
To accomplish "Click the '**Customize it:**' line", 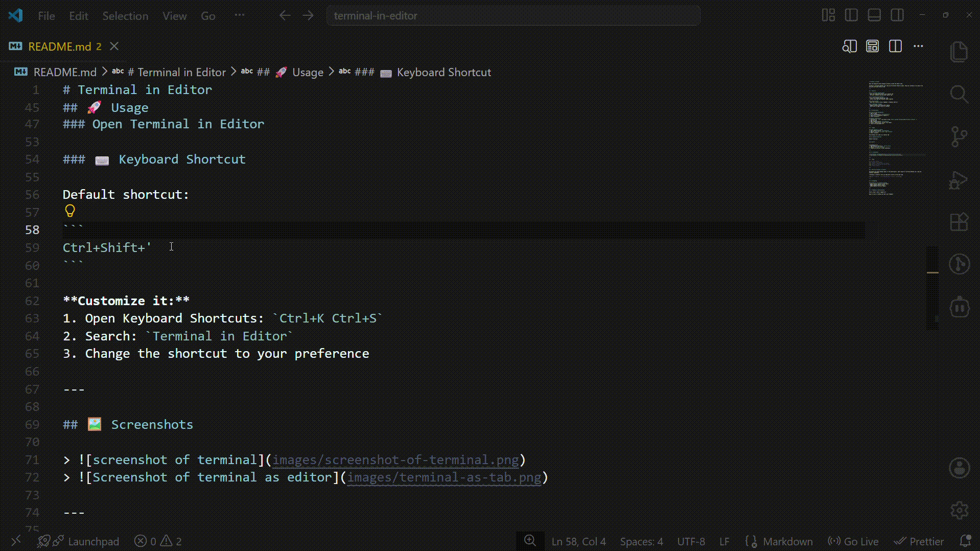I will (126, 301).
